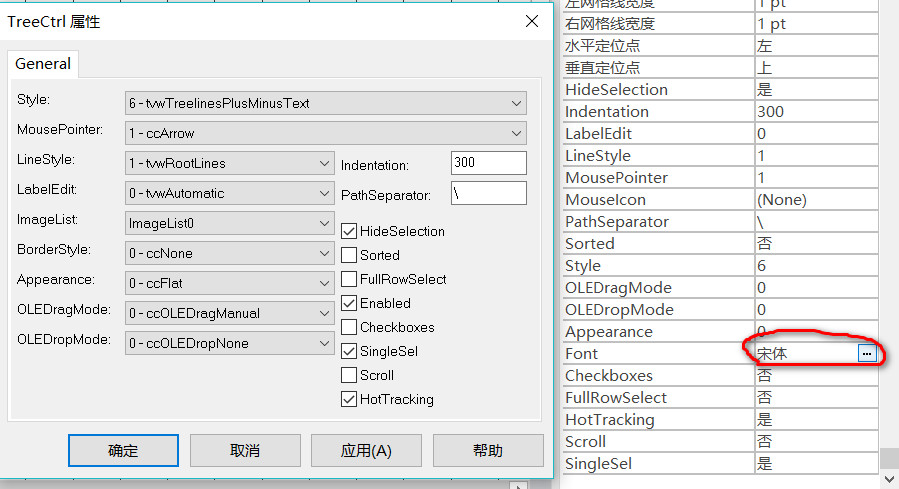
Task: Select the Sorted property row value
Action: [816, 244]
